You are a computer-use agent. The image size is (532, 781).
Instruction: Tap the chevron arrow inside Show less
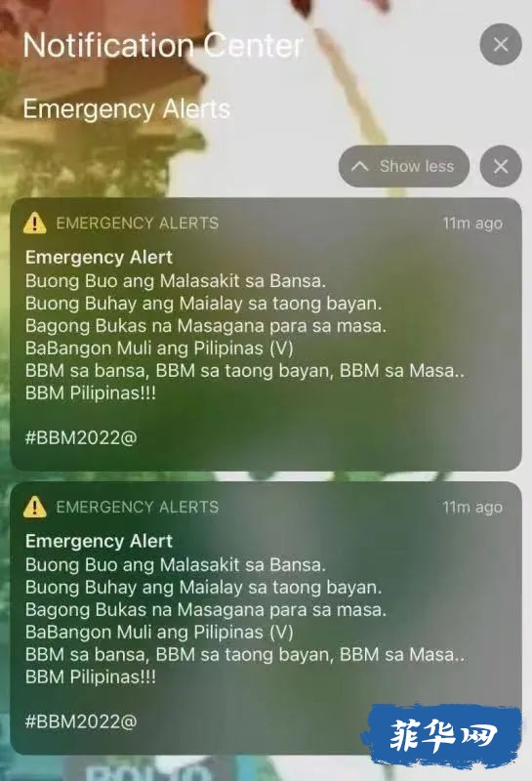pyautogui.click(x=360, y=166)
